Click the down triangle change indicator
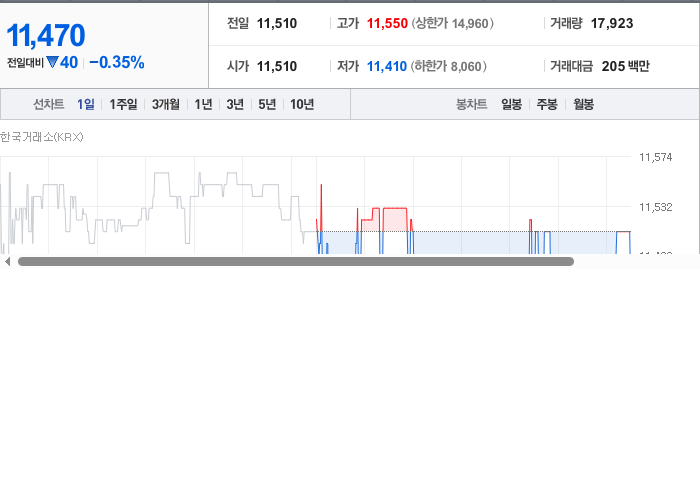 click(53, 62)
